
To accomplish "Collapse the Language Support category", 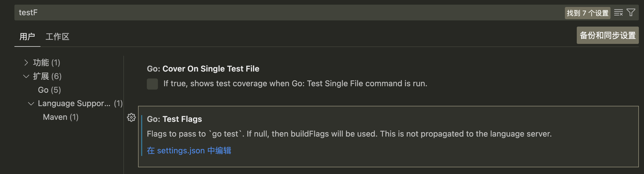I will tap(31, 103).
